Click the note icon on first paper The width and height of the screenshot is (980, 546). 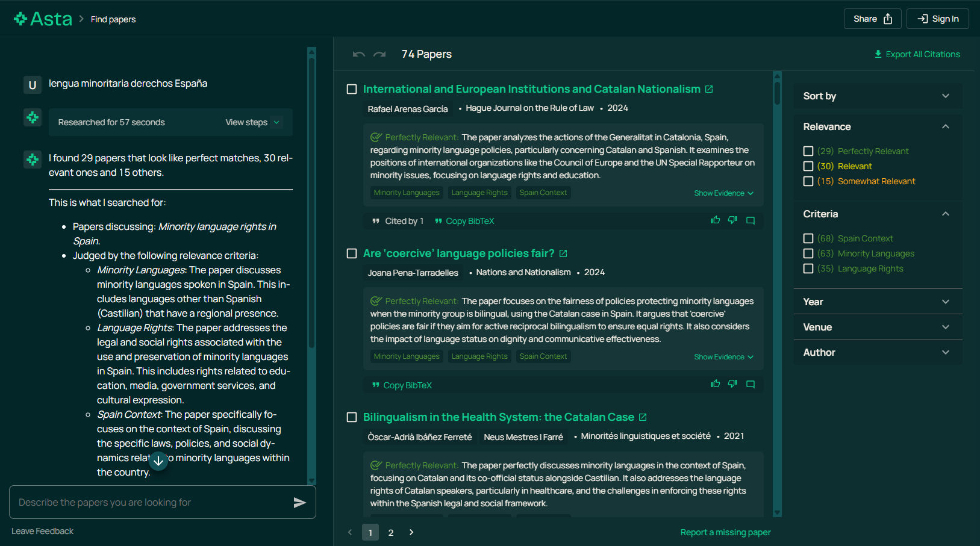click(x=751, y=220)
